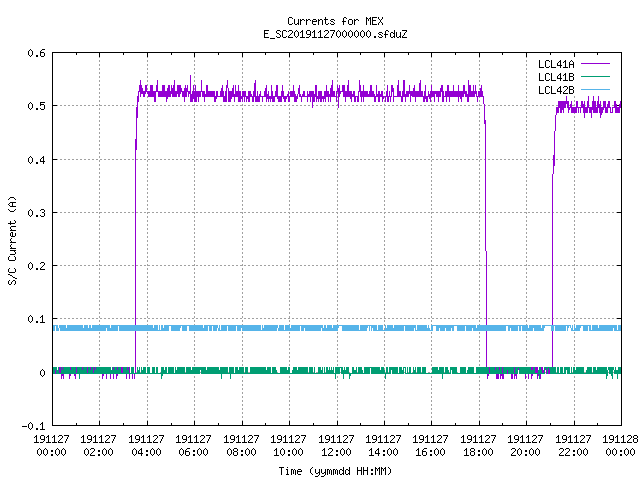Click the '191127 20:00' x-axis tick label
The image size is (640, 480).
525,446
